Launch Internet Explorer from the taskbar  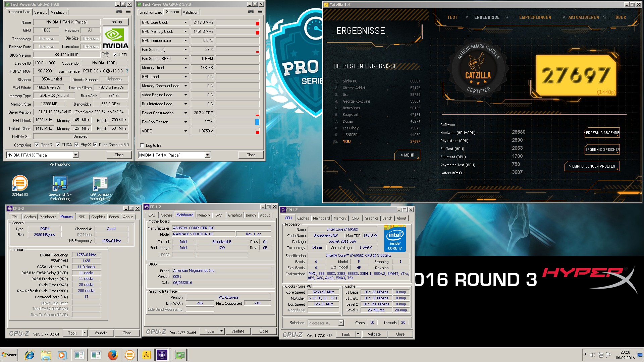click(x=30, y=355)
